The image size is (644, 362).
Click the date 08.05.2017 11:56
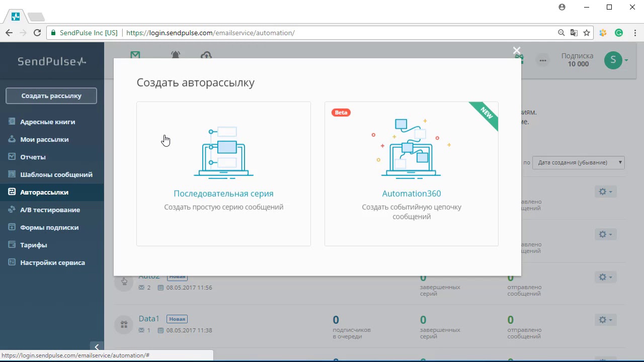tap(189, 288)
